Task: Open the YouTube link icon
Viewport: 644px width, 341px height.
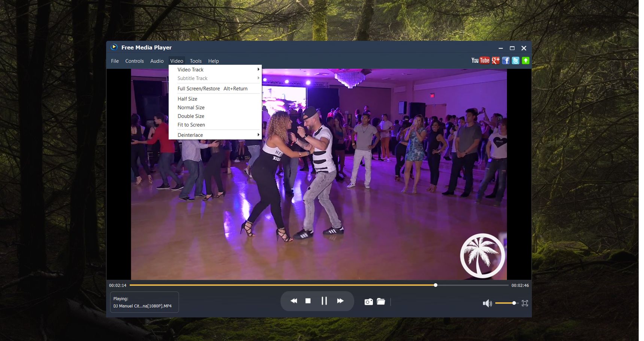Action: 480,61
